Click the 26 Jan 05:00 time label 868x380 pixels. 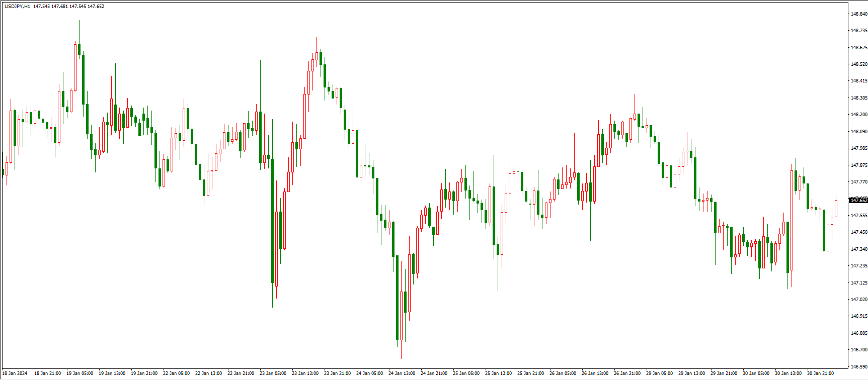[563, 373]
